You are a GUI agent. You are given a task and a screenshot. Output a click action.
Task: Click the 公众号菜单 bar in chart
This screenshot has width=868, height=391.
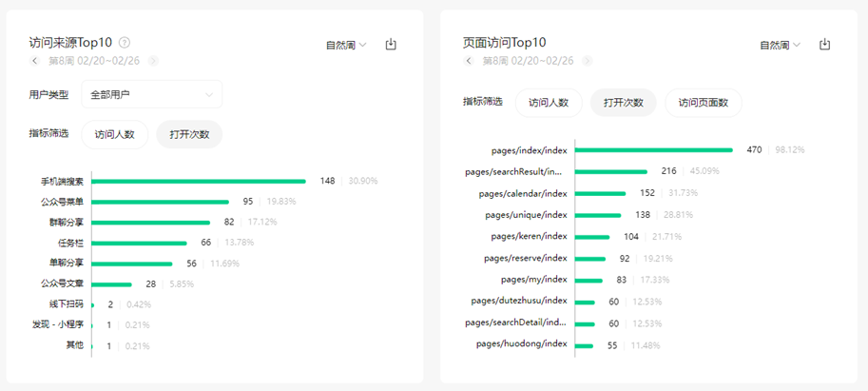pyautogui.click(x=160, y=202)
